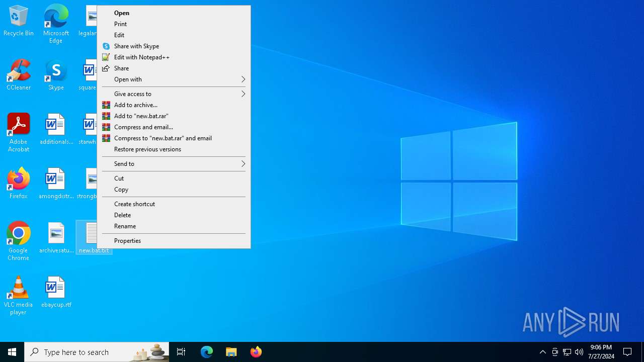644x362 pixels.
Task: Select the Google Chrome desktop shortcut
Action: coord(19,241)
